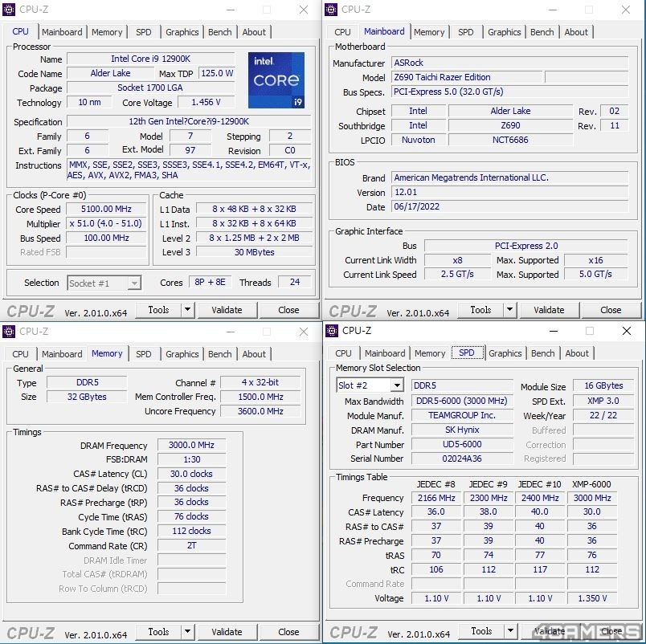Click the Core Speed 5100.00 MHz field
The width and height of the screenshot is (646, 644).
pyautogui.click(x=106, y=210)
